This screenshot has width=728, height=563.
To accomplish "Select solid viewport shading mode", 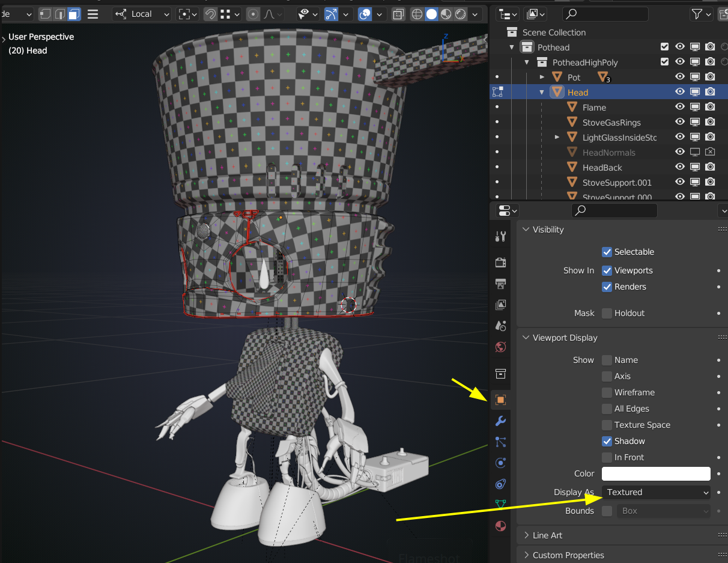I will tap(431, 14).
